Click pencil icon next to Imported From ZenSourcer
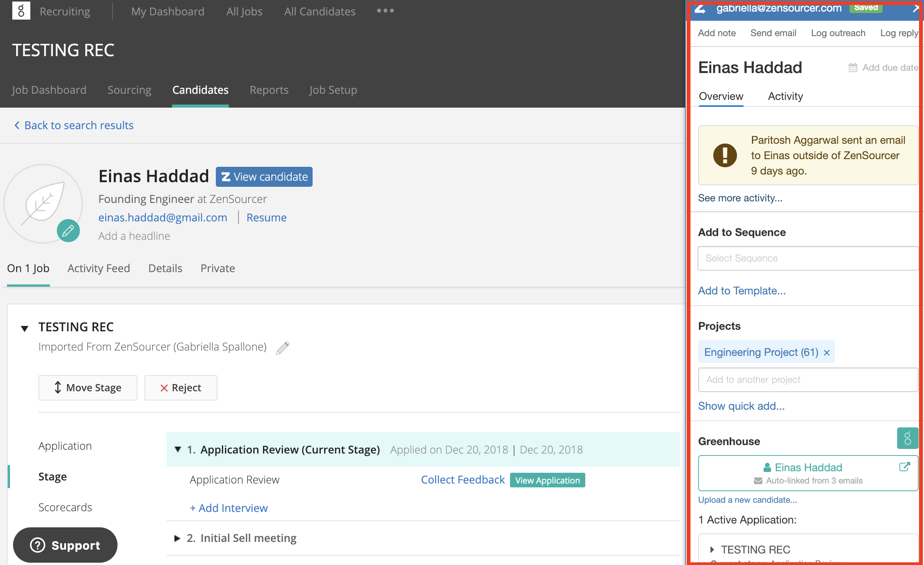 pos(283,347)
